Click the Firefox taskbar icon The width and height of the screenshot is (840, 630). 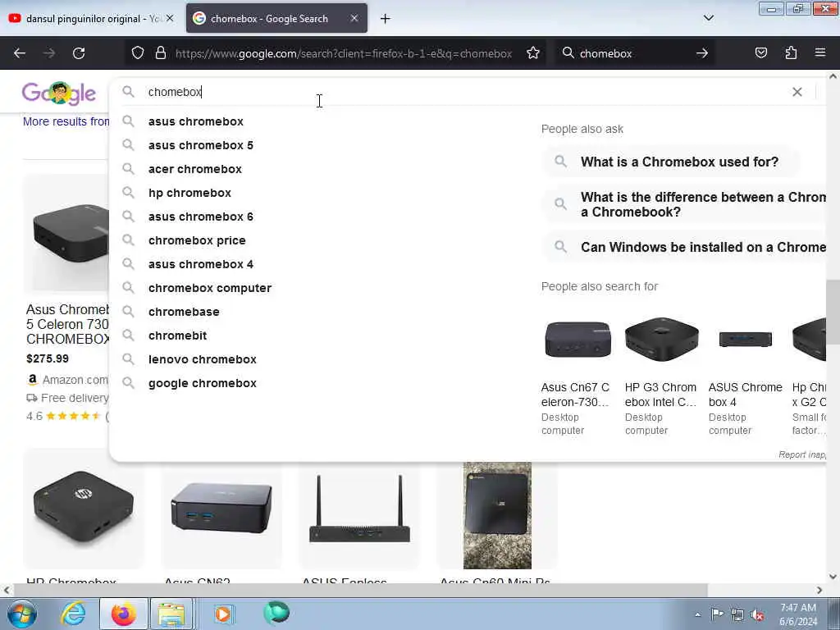(123, 614)
